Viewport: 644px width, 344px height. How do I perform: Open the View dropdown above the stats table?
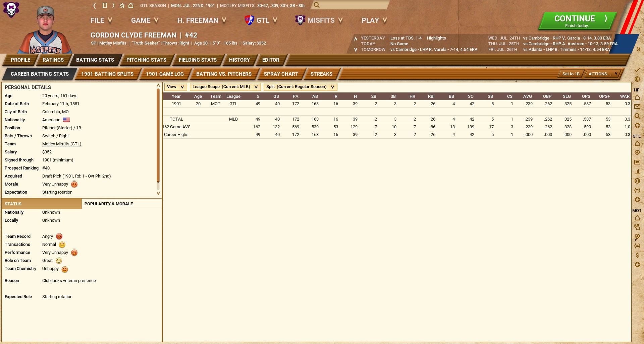175,87
